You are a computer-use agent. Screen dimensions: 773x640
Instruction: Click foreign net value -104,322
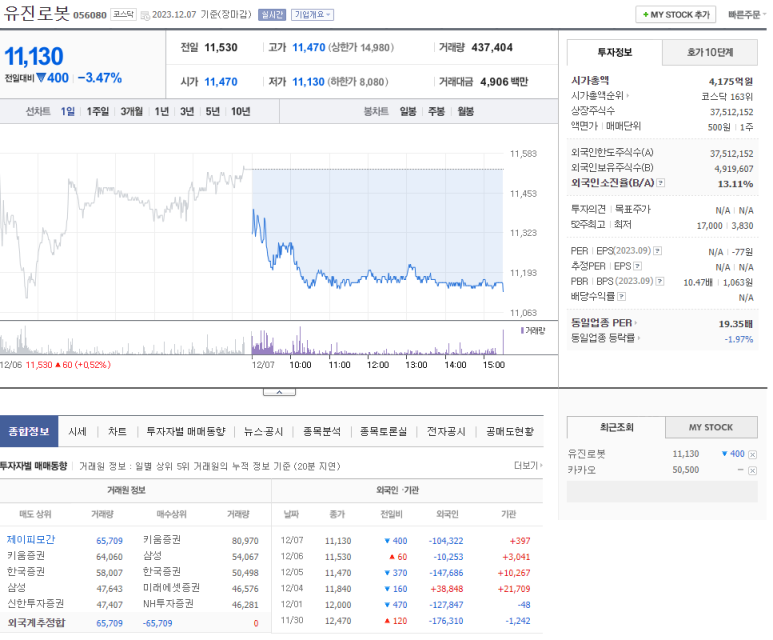coord(446,541)
